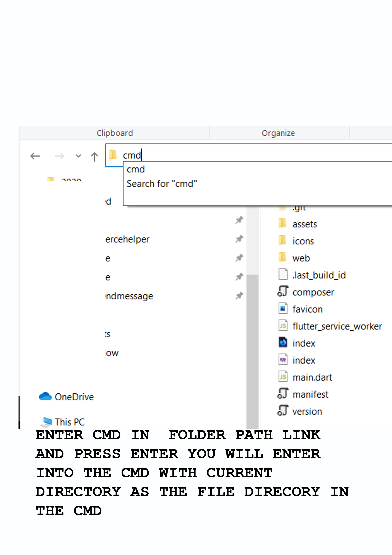Select This PC in navigation pane
This screenshot has height=555, width=392.
point(70,422)
